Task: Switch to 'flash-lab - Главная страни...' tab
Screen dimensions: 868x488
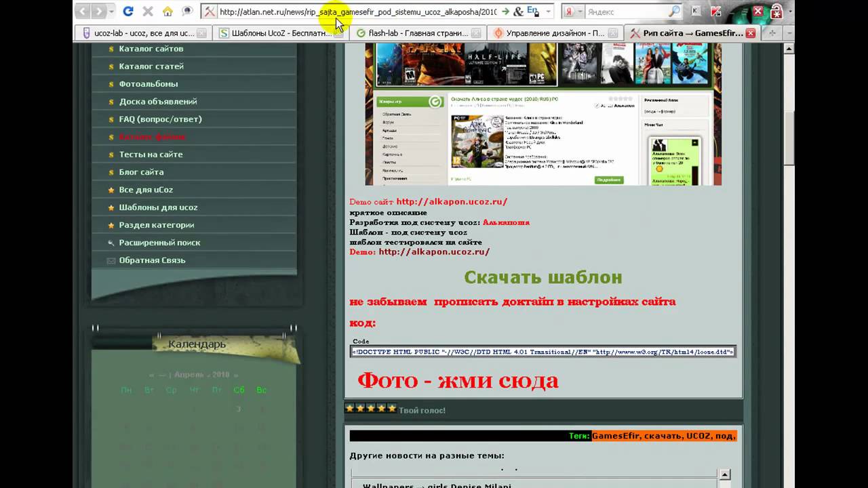Action: point(418,33)
